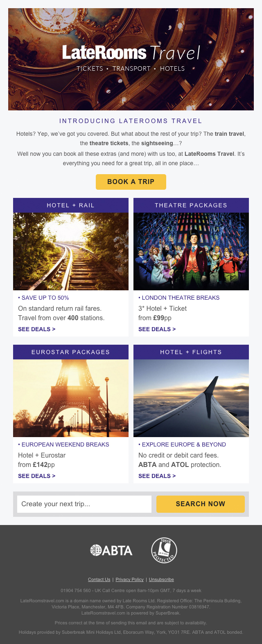The width and height of the screenshot is (262, 644).
Task: Open the airplane wing flights image
Action: [191, 398]
